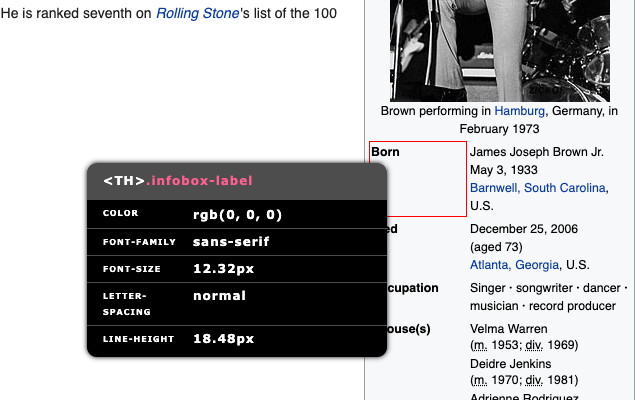Image resolution: width=640 pixels, height=400 pixels.
Task: Click the occupation text 'Singer · songwriter · dancer'
Action: click(x=545, y=288)
